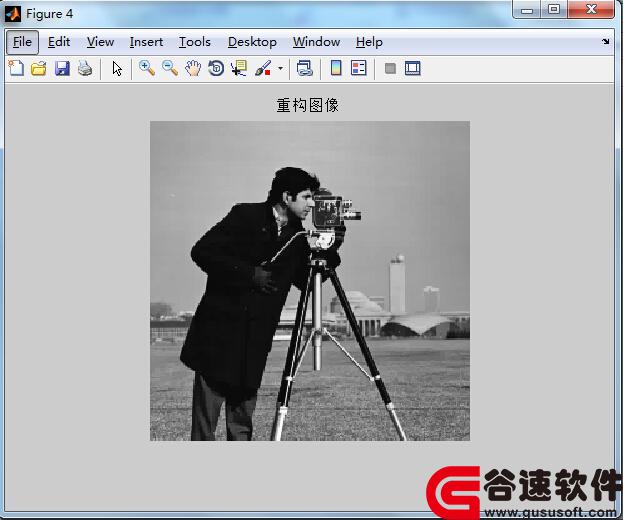The height and width of the screenshot is (520, 623).
Task: Select the Edit Plot arrow tool
Action: click(117, 68)
